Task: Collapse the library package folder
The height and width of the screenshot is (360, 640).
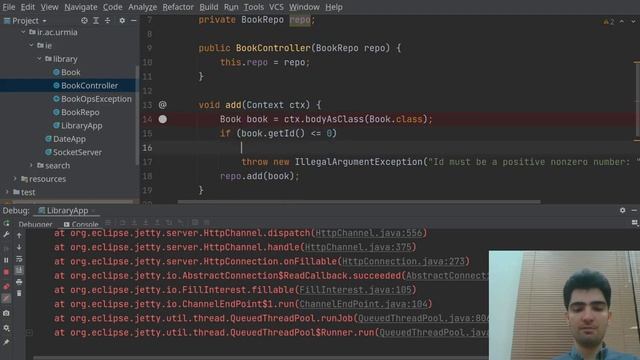Action: tap(39, 59)
